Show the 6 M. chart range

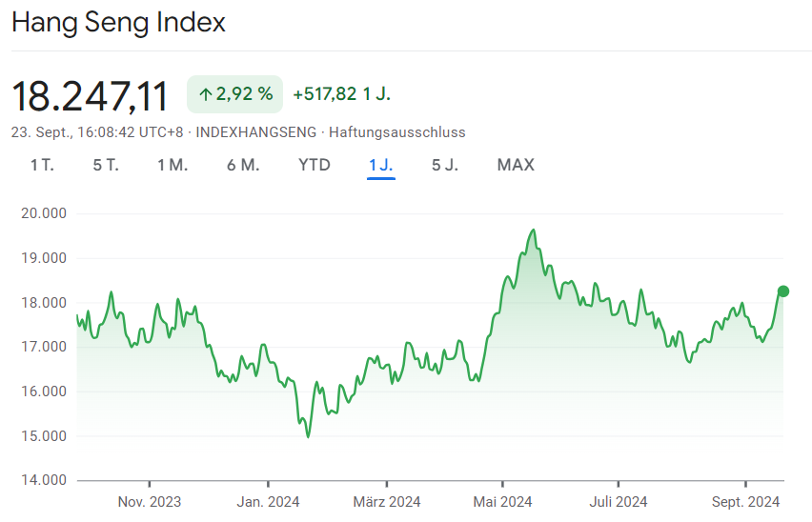point(243,165)
